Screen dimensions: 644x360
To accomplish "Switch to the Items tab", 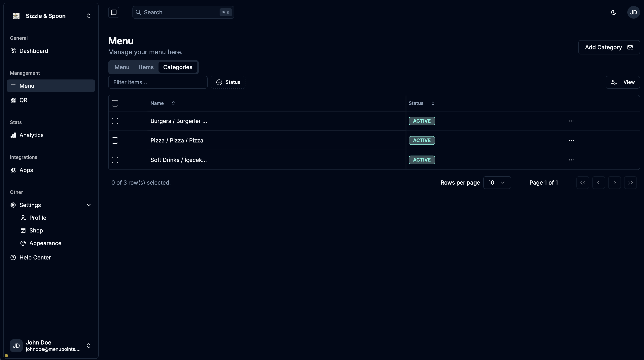I will (x=146, y=67).
